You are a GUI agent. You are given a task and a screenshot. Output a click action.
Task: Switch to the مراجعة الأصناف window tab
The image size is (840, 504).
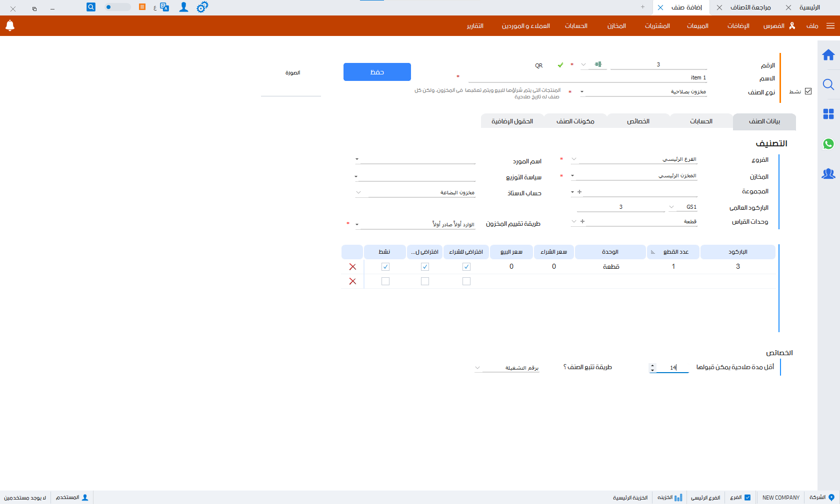750,7
